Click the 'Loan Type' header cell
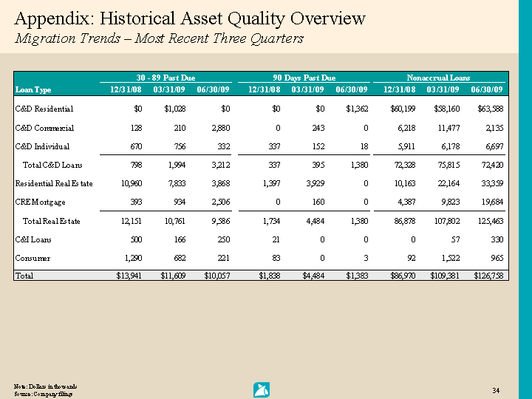The width and height of the screenshot is (532, 399). pyautogui.click(x=33, y=89)
